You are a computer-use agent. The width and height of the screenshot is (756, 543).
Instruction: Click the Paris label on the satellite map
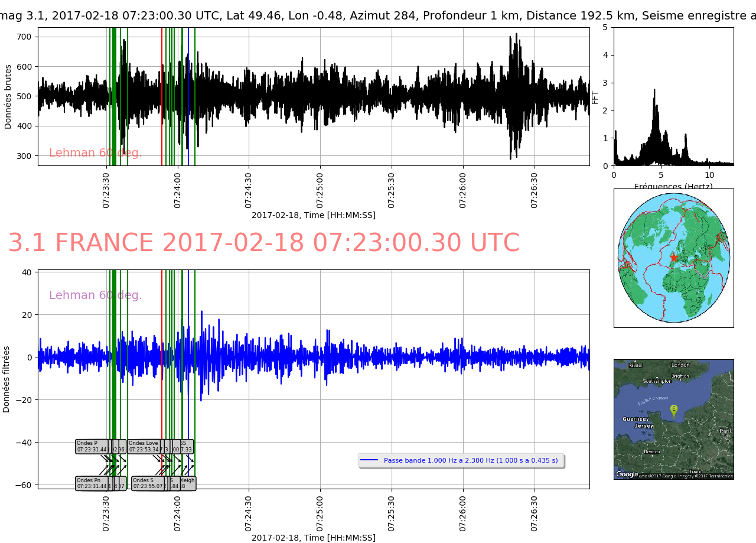point(725,431)
